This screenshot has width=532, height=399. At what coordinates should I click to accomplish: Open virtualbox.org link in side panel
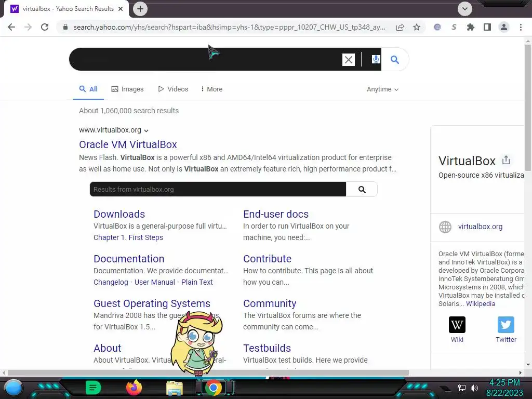pos(480,227)
